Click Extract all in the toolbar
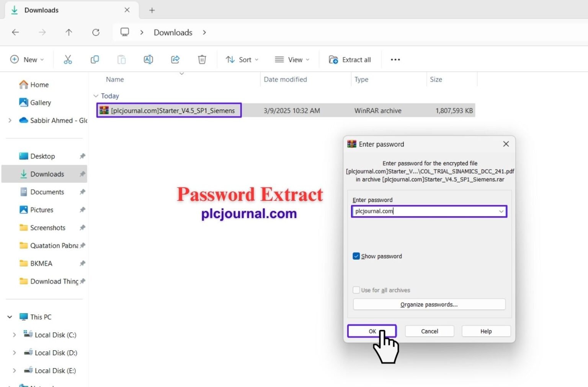The image size is (588, 387). [350, 60]
